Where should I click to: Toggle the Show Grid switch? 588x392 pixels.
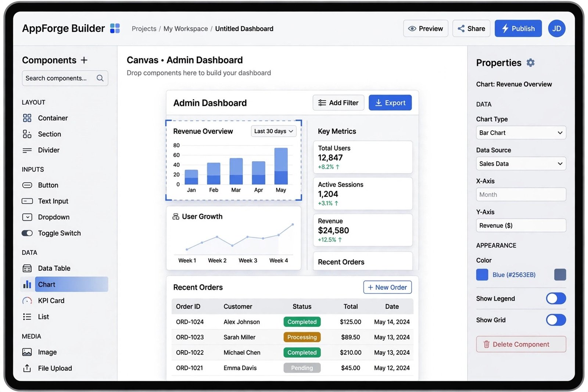(x=556, y=320)
